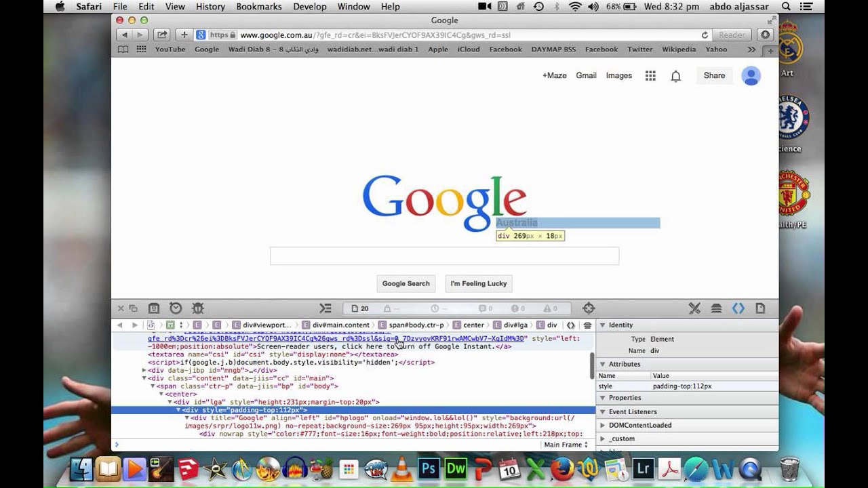Screen dimensions: 868x488
Task: Open the Main Frame context dropdown
Action: pyautogui.click(x=566, y=445)
